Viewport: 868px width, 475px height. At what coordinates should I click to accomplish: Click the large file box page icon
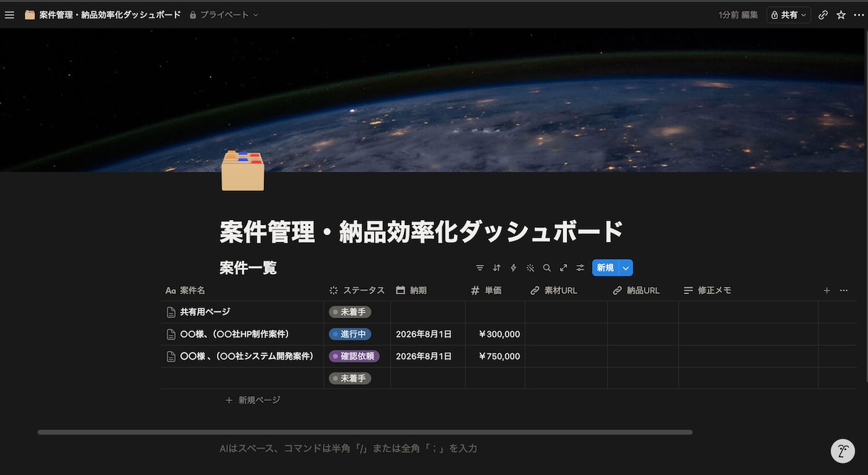pyautogui.click(x=243, y=171)
